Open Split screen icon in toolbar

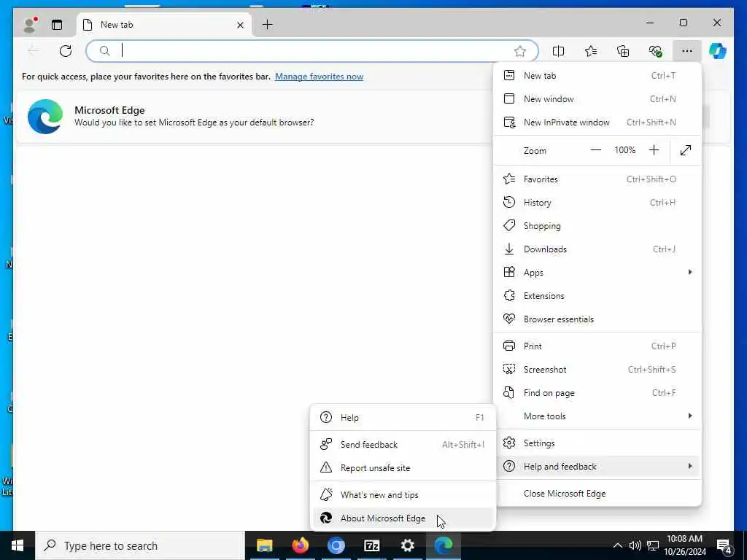coord(558,51)
